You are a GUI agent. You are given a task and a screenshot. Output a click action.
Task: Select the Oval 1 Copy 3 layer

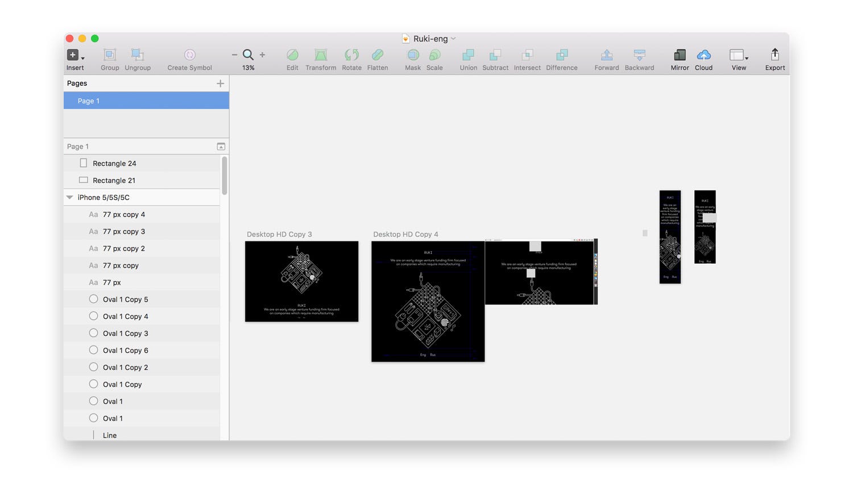(x=142, y=334)
